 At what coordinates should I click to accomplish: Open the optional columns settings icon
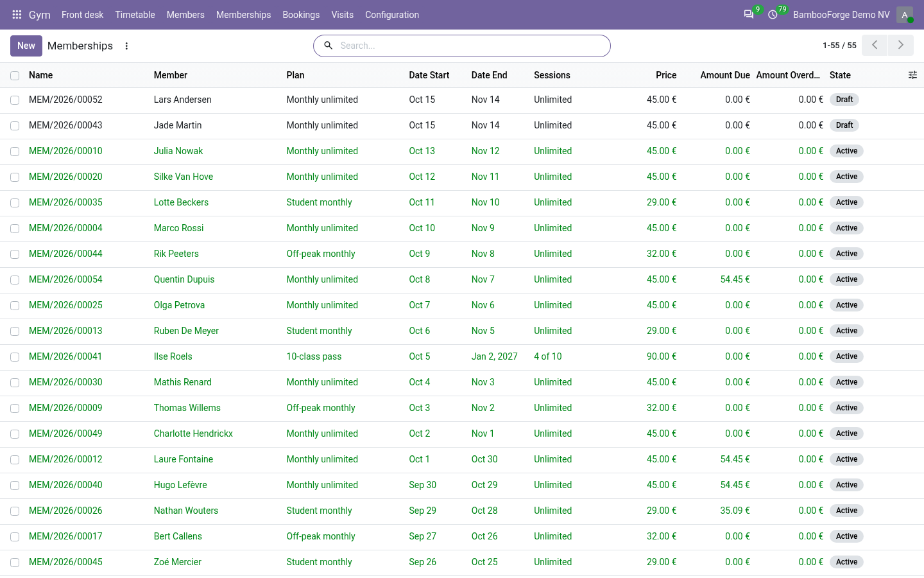(x=912, y=75)
